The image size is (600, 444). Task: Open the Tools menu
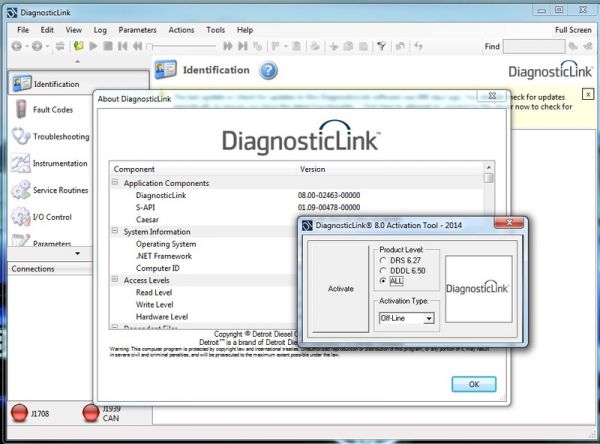[x=215, y=31]
